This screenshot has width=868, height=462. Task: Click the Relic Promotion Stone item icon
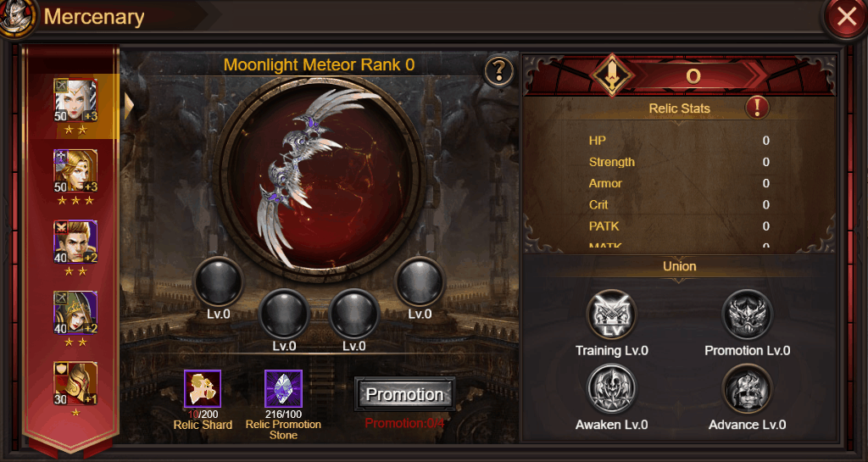click(283, 388)
